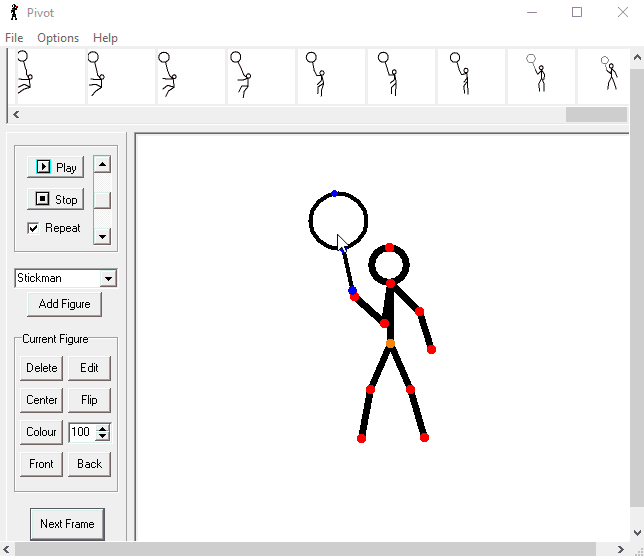The image size is (644, 556).
Task: Click the red handle at raised arm elbow
Action: tap(384, 324)
